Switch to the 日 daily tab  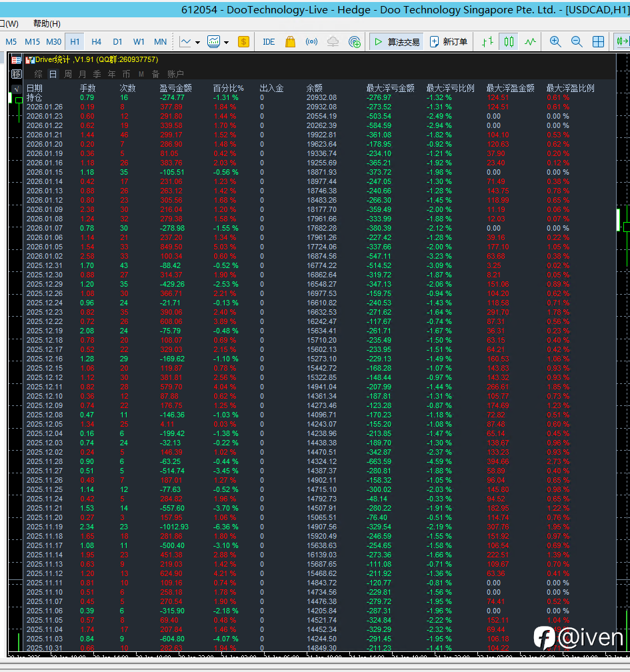(x=53, y=74)
